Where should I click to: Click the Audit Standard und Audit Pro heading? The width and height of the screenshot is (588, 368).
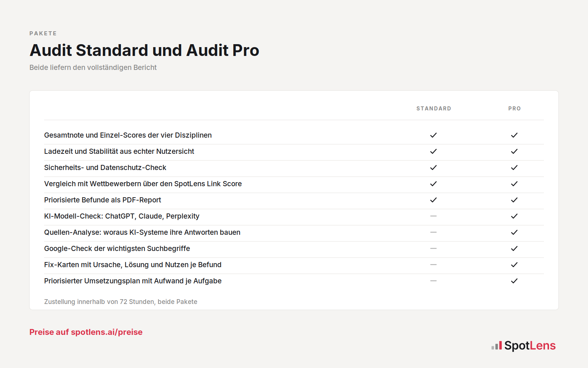pyautogui.click(x=144, y=50)
